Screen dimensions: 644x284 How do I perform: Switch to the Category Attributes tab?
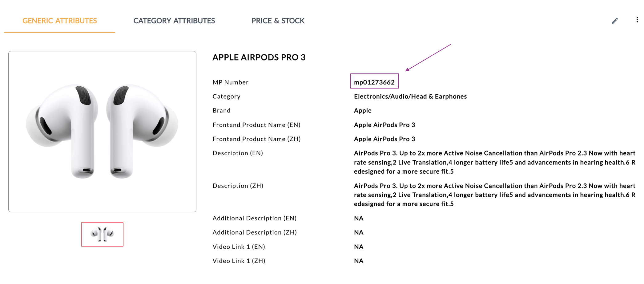[174, 21]
